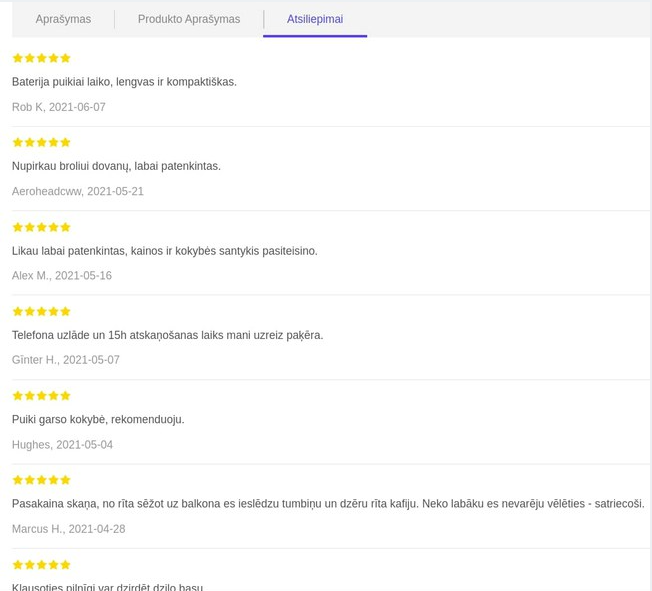Click review text "Baterija puikiai laiko"
The height and width of the screenshot is (591, 652).
[x=124, y=82]
